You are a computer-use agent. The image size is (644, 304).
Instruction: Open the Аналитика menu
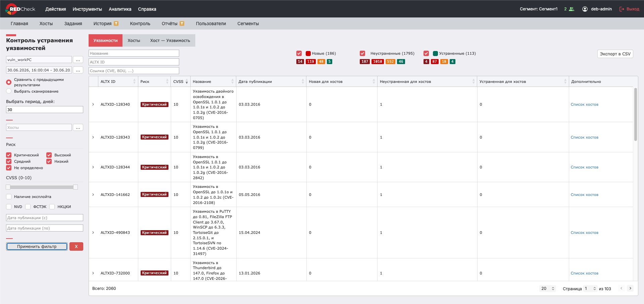(x=120, y=9)
